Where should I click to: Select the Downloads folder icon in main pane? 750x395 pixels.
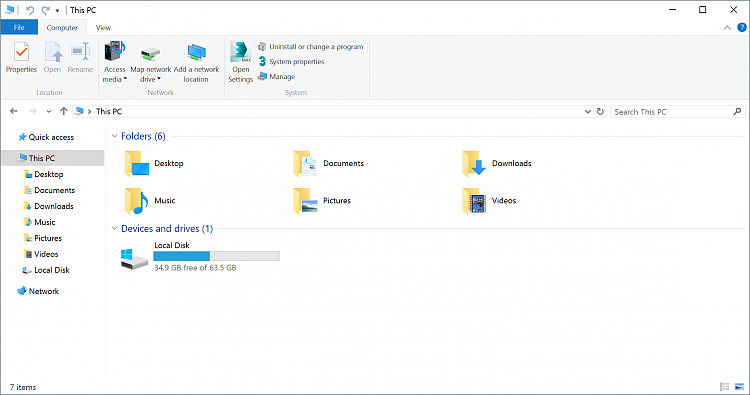click(474, 164)
